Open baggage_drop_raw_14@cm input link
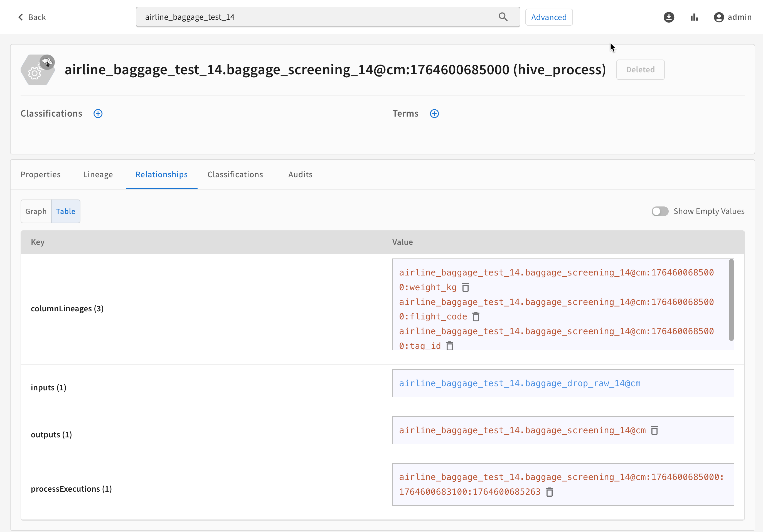 click(x=520, y=383)
